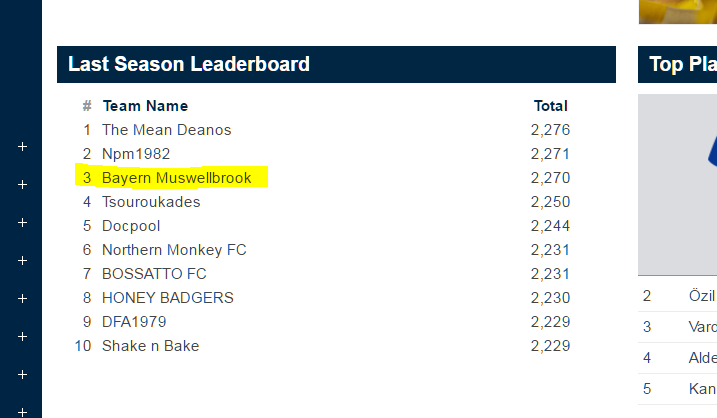Select highlighted Bayern Muswellbrook team

point(176,178)
